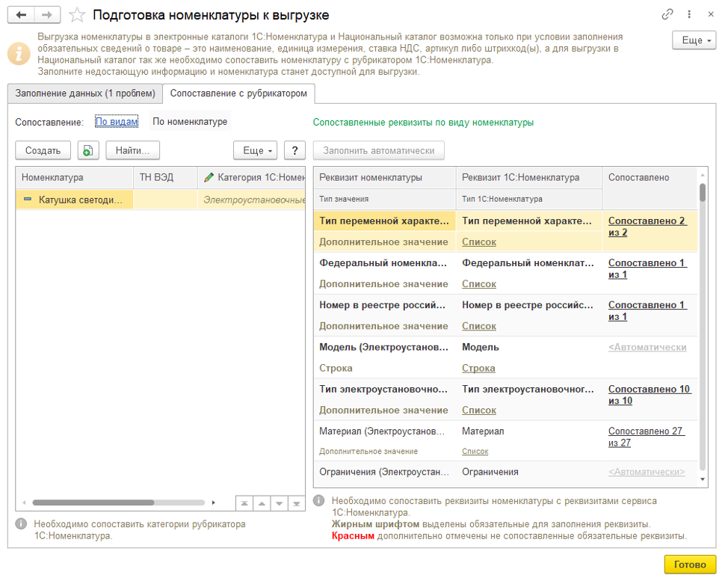Open link Сопоставлено 10 из 10
Image resolution: width=728 pixels, height=581 pixels.
point(649,395)
